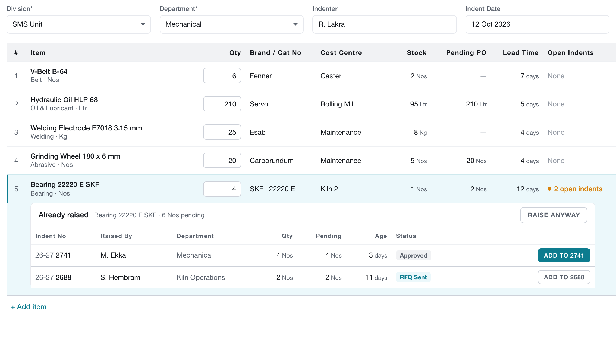Click raised-by name S. Hembram
The width and height of the screenshot is (616, 364).
click(x=120, y=277)
